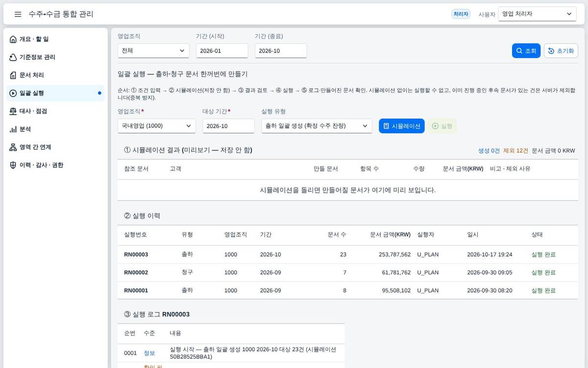Click timestamp 2026-09-30 08:20
The width and height of the screenshot is (588, 368).
[490, 290]
